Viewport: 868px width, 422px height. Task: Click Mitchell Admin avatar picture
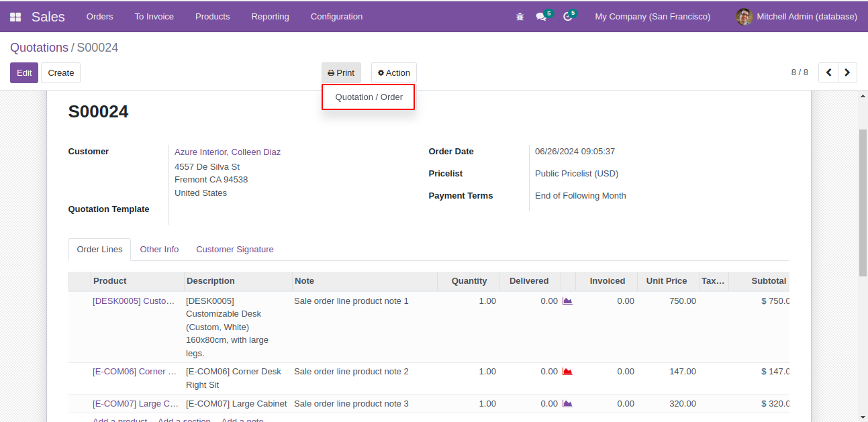click(x=744, y=17)
